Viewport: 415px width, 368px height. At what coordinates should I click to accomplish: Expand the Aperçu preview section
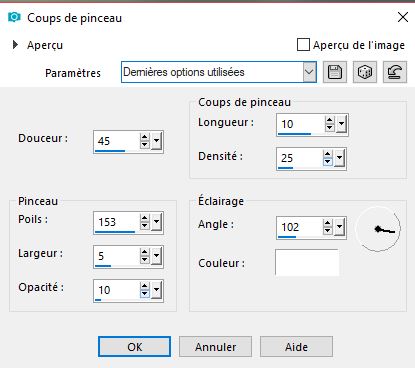15,45
